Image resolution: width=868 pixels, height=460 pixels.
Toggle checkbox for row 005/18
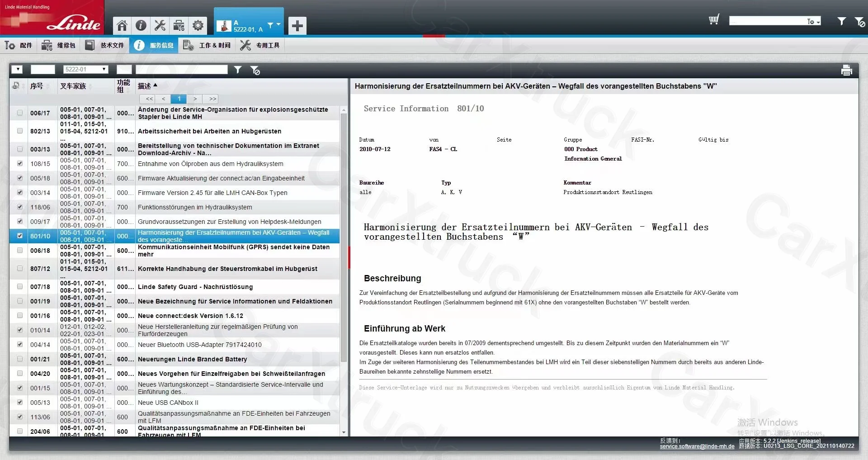click(20, 178)
